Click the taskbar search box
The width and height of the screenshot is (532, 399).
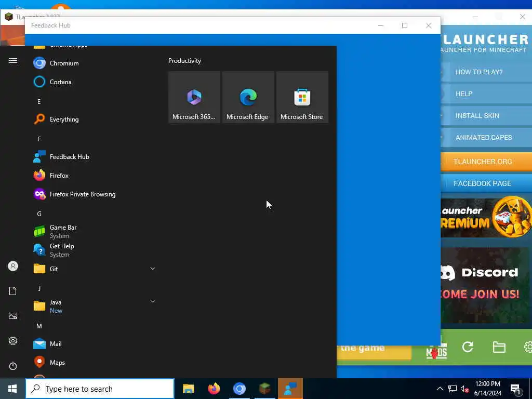coord(100,389)
